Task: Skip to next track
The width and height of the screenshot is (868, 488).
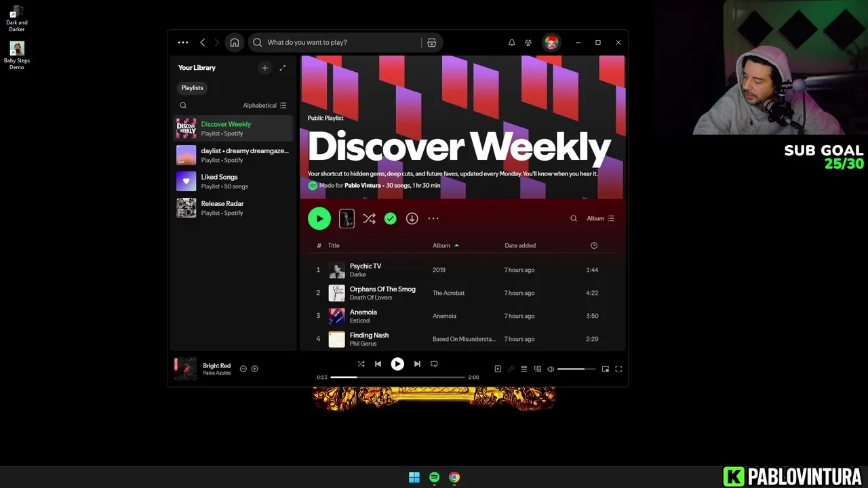Action: click(x=417, y=364)
